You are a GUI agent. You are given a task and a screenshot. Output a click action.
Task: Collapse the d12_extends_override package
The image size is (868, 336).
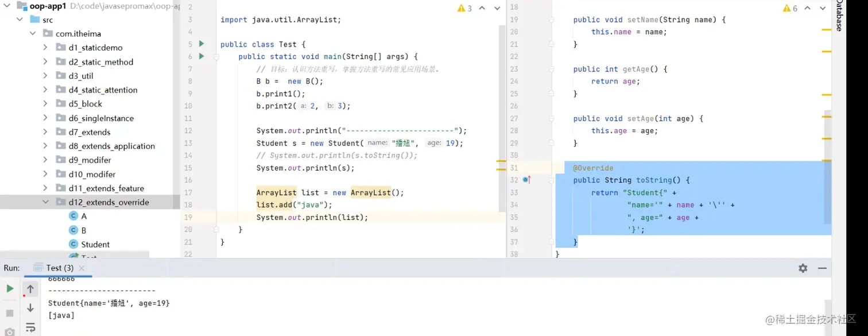pyautogui.click(x=45, y=202)
